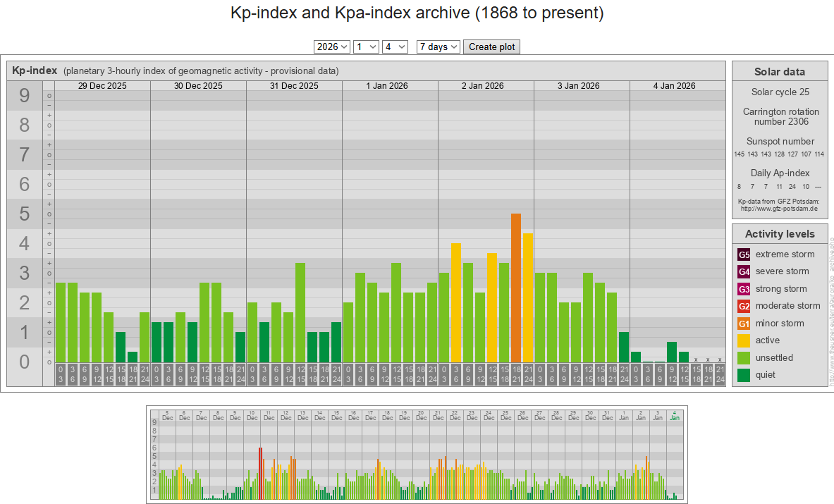
Task: Open the year dropdown showing 2026
Action: pos(331,47)
